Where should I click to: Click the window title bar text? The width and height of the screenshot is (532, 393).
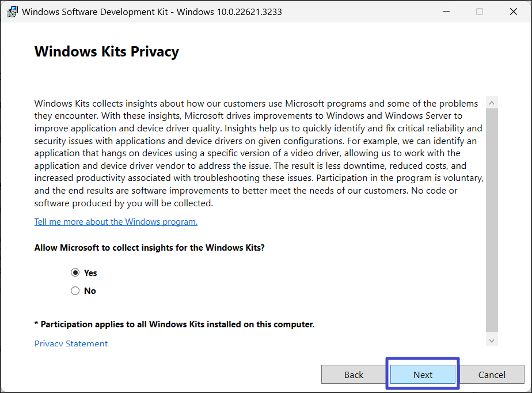(152, 12)
